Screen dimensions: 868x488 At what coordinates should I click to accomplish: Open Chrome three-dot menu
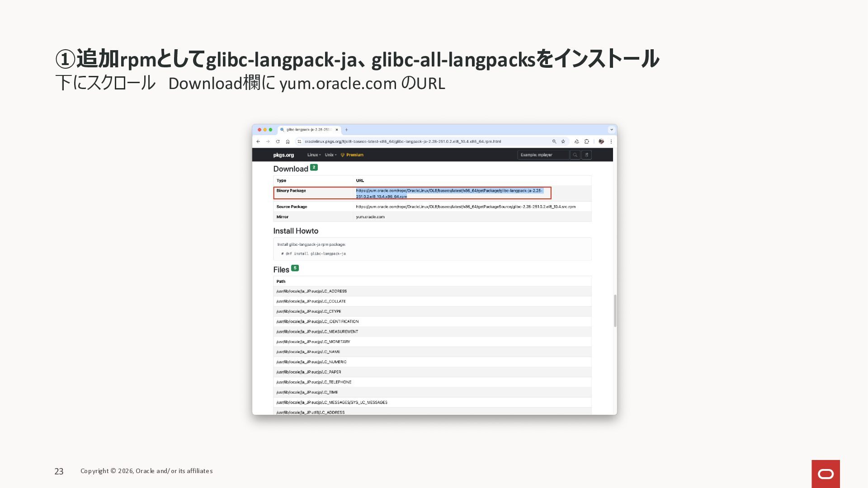pyautogui.click(x=611, y=141)
